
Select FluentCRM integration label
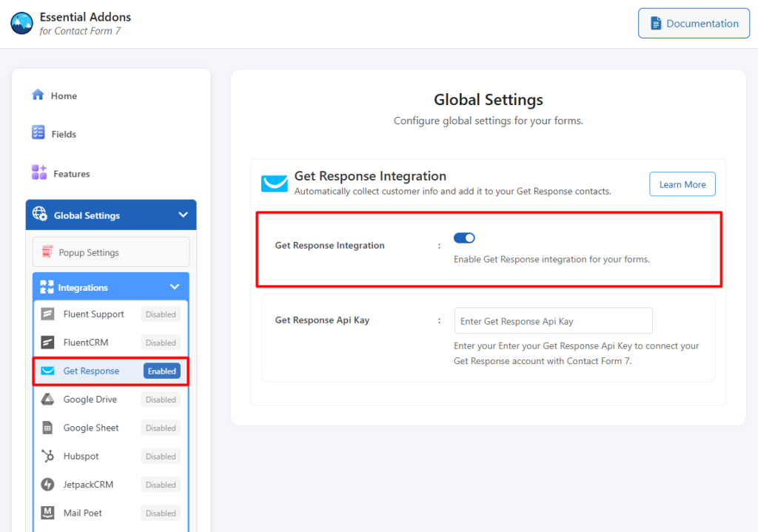pyautogui.click(x=86, y=343)
